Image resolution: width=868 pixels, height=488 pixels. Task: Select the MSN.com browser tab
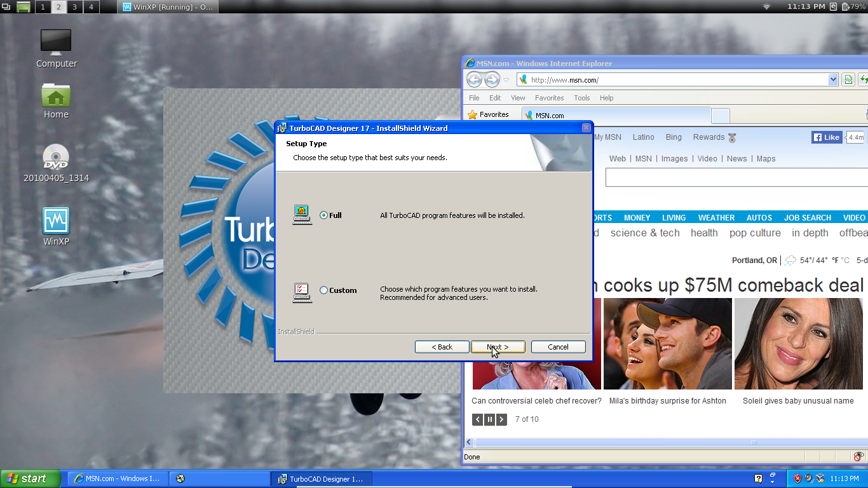pos(615,116)
